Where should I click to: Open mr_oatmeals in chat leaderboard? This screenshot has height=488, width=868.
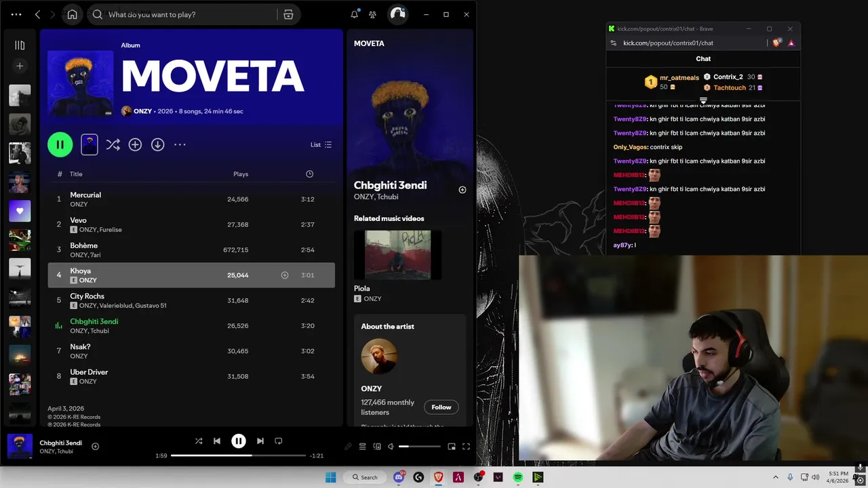(x=679, y=78)
